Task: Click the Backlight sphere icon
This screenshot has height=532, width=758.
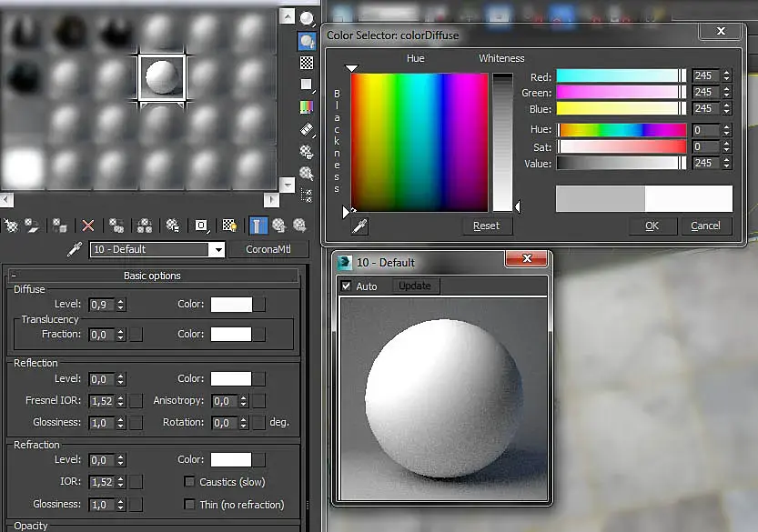Action: point(307,41)
